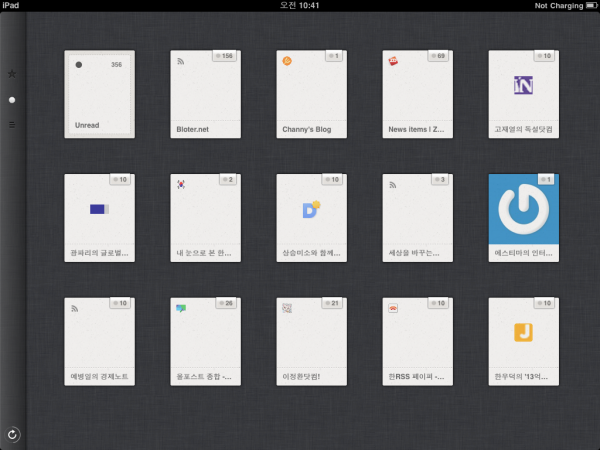
Task: Click the red favicon on News items card
Action: (393, 61)
